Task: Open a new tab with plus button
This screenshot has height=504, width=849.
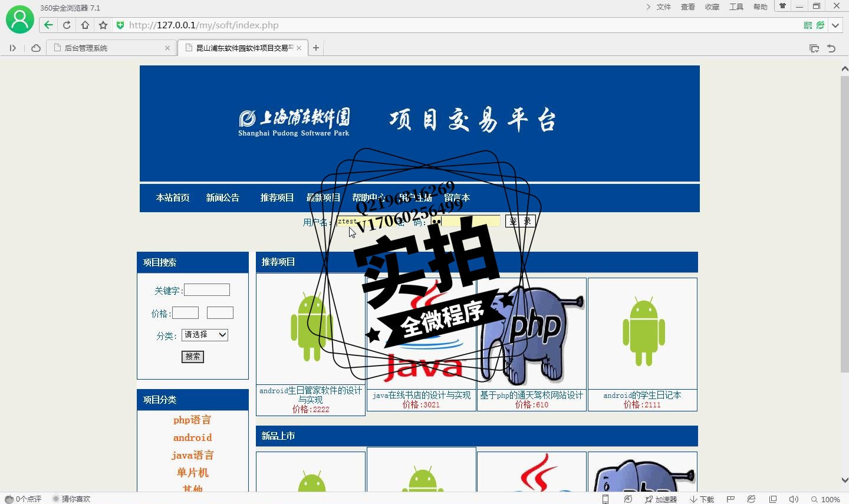Action: (x=316, y=48)
